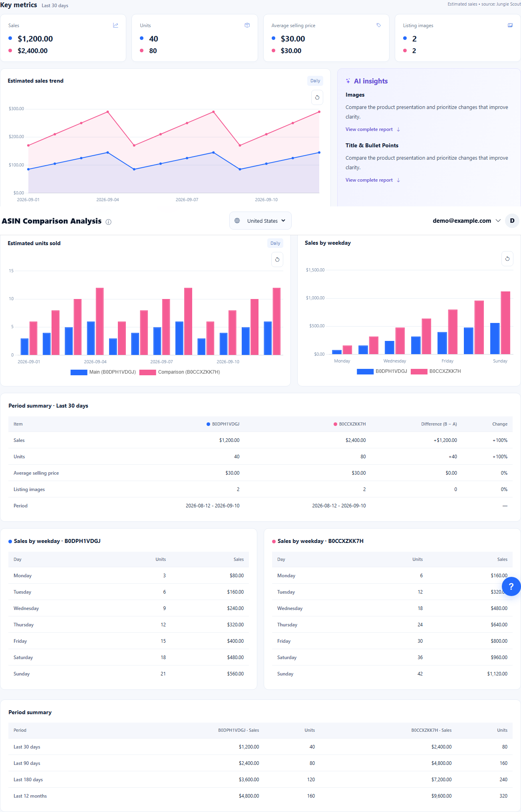Toggle Comparison (B0CCXZKK7H) legend in units chart
The image size is (521, 812).
[180, 372]
